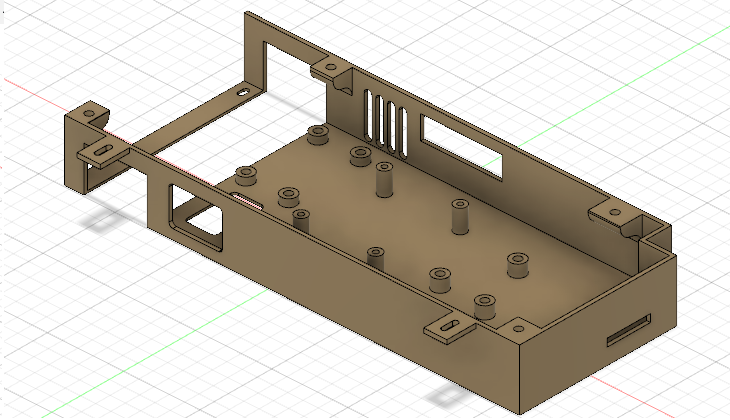This screenshot has width=730, height=420.
Task: Click the short standoff nearest the front-right corner
Action: [485, 306]
